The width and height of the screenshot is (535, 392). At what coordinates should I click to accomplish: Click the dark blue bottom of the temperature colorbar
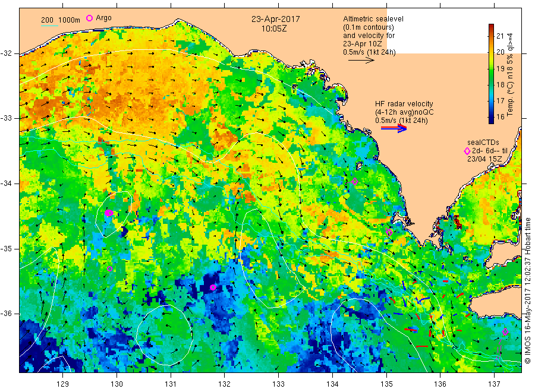491,119
